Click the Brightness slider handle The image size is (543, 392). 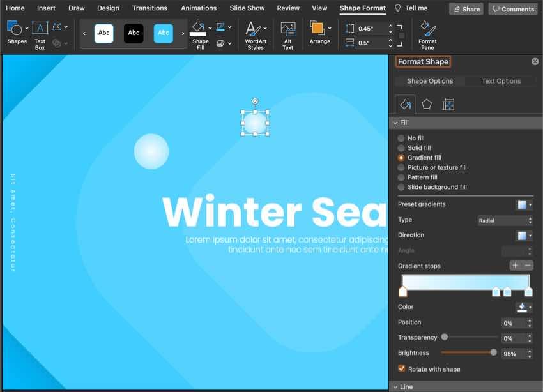click(x=493, y=352)
